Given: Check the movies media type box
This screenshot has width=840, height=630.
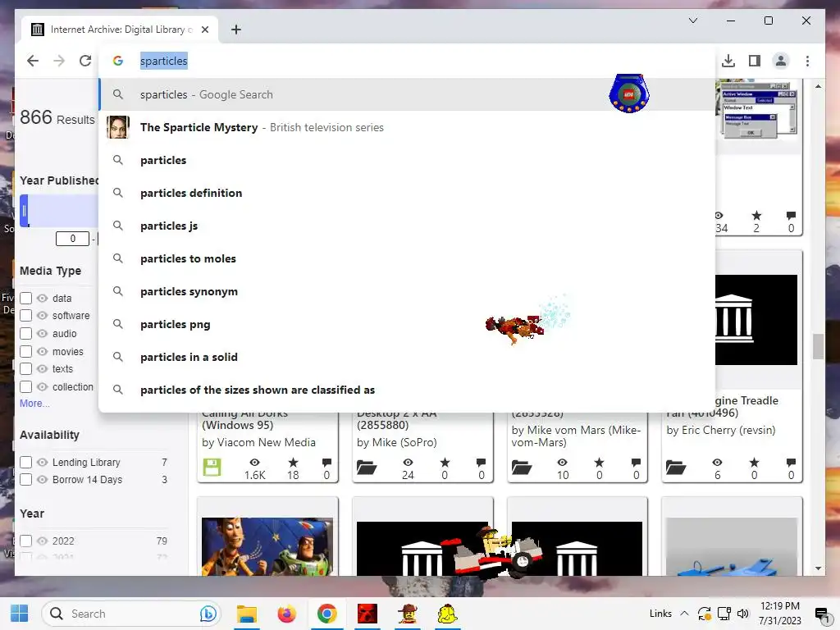Looking at the screenshot, I should tap(25, 351).
